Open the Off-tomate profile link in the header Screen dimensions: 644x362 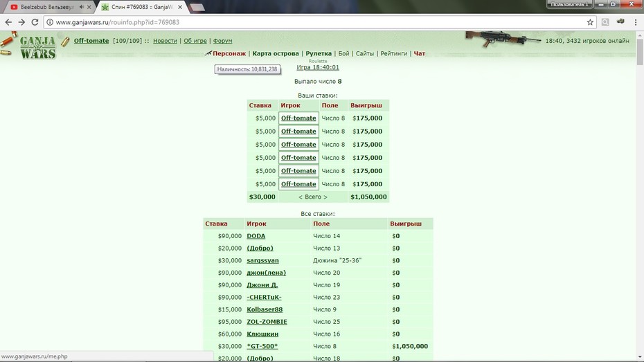91,41
